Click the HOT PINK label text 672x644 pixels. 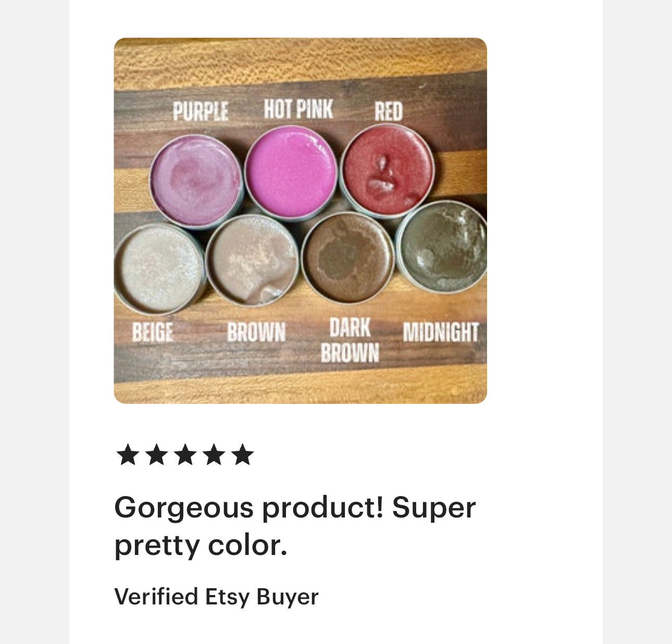point(298,109)
